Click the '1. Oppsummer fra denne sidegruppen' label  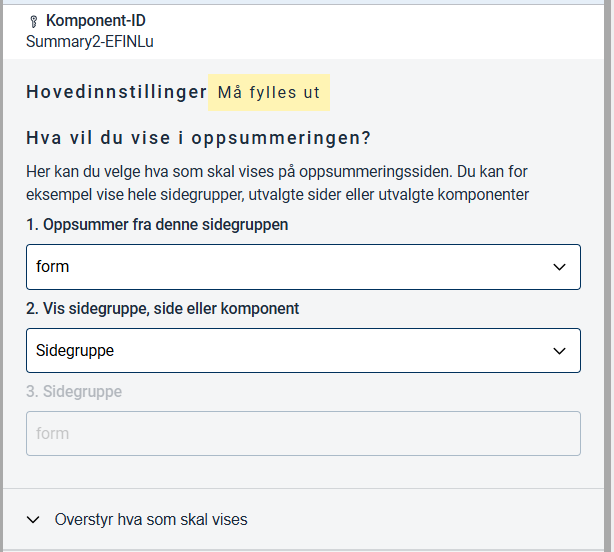pos(157,225)
